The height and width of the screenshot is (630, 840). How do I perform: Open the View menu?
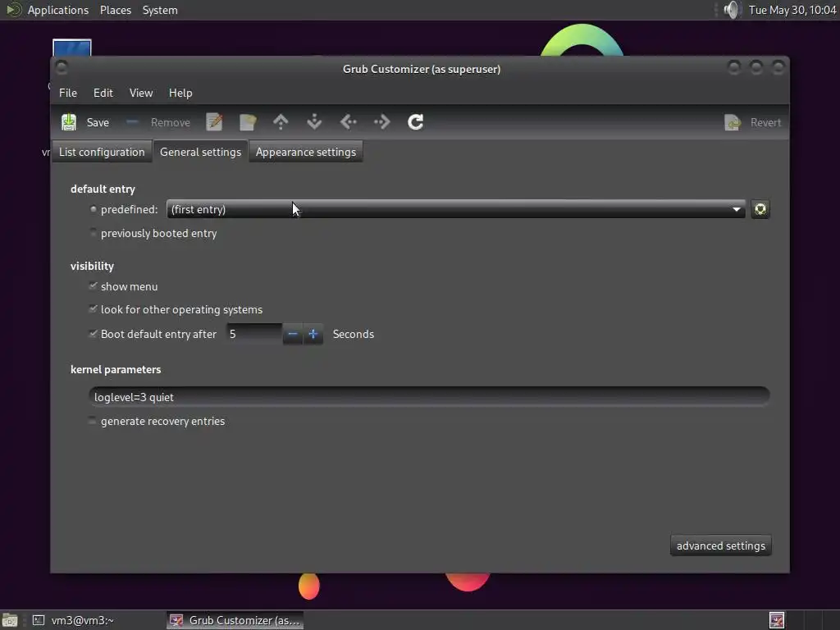click(141, 93)
